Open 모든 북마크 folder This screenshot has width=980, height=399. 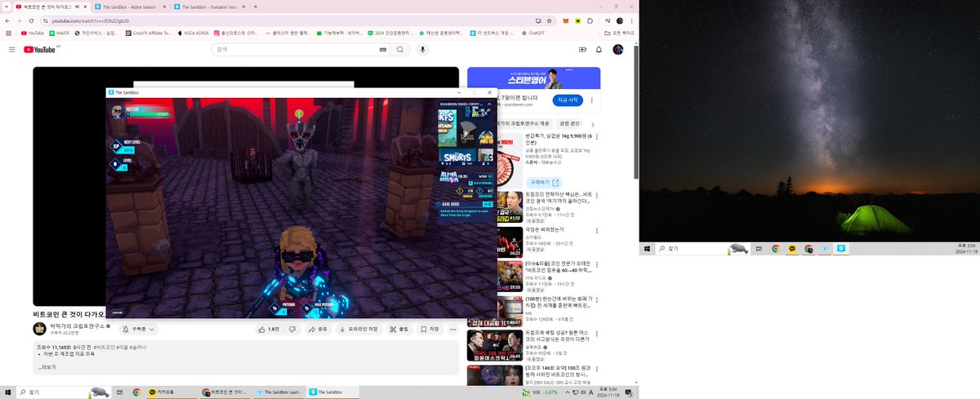[x=619, y=33]
